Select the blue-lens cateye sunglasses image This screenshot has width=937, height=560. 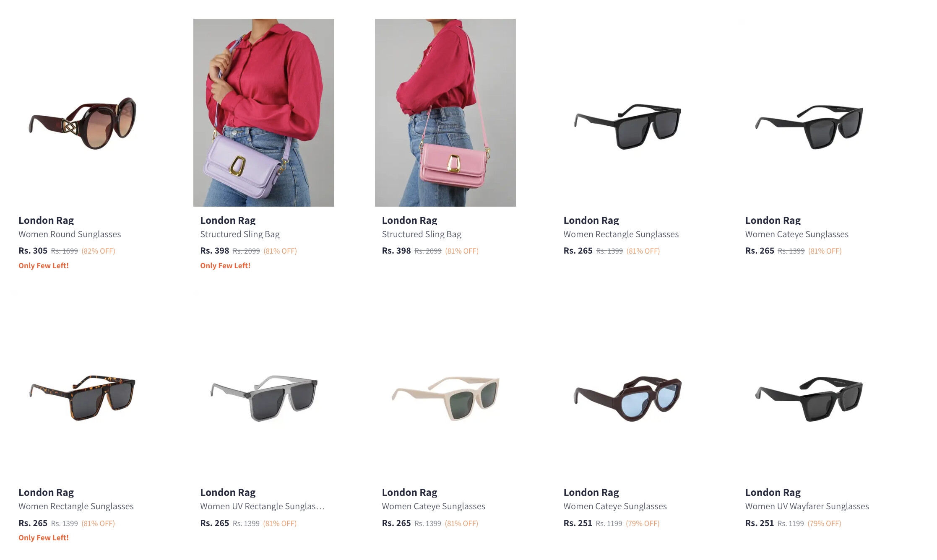point(627,385)
